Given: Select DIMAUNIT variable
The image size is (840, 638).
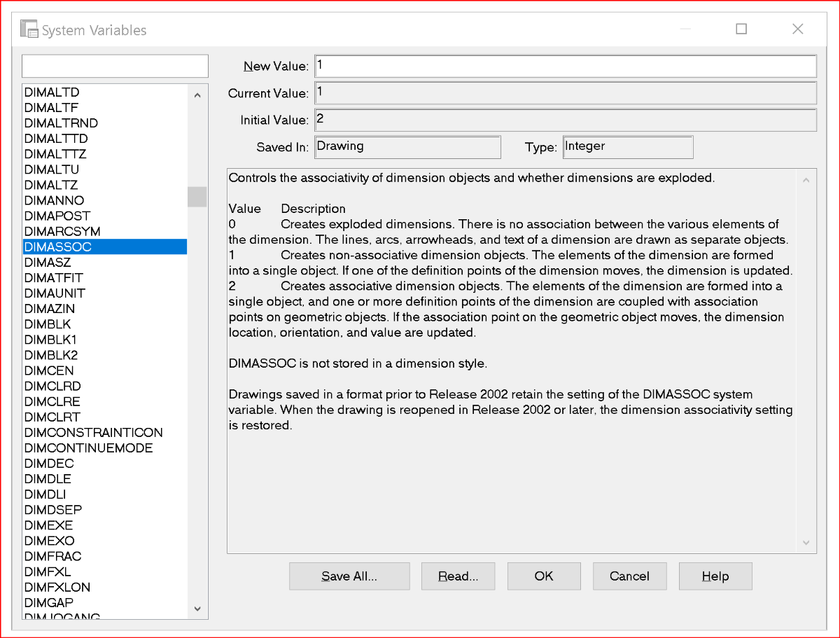Looking at the screenshot, I should (104, 293).
